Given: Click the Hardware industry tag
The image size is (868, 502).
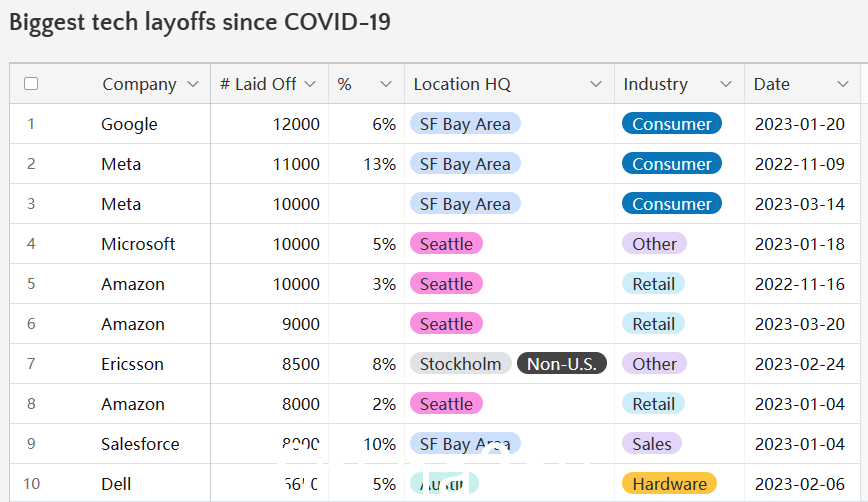Looking at the screenshot, I should (669, 484).
